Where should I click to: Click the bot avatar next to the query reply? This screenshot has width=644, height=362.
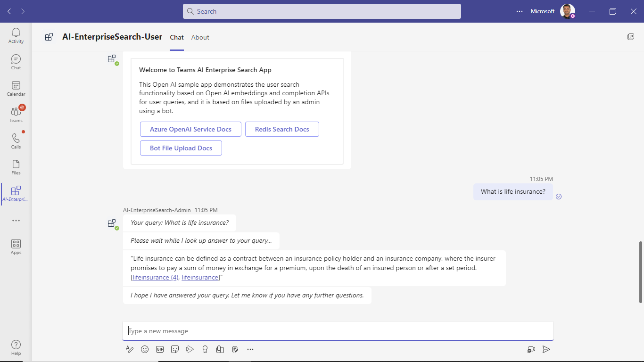[112, 223]
